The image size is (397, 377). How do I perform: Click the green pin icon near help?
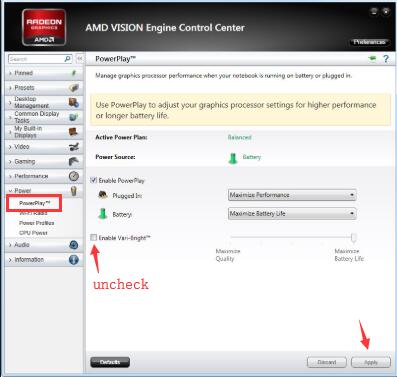pos(372,59)
